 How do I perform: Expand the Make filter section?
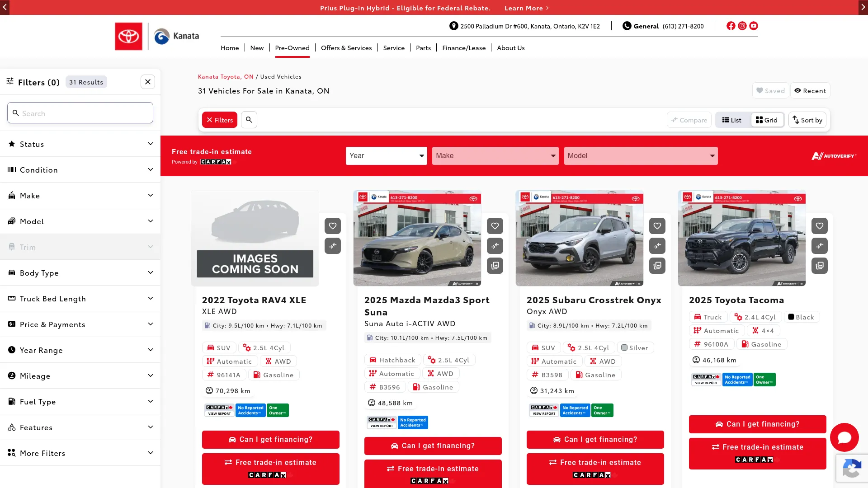[x=80, y=196]
